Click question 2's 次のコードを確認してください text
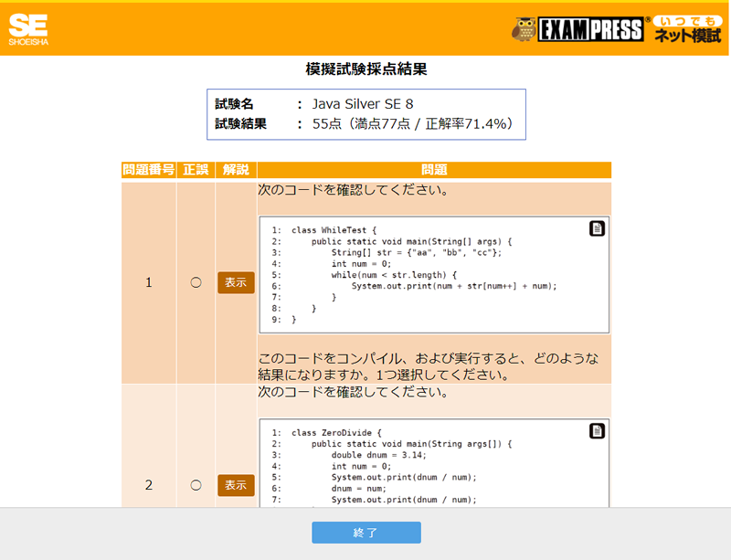Viewport: 731px width, 560px height. pyautogui.click(x=353, y=392)
